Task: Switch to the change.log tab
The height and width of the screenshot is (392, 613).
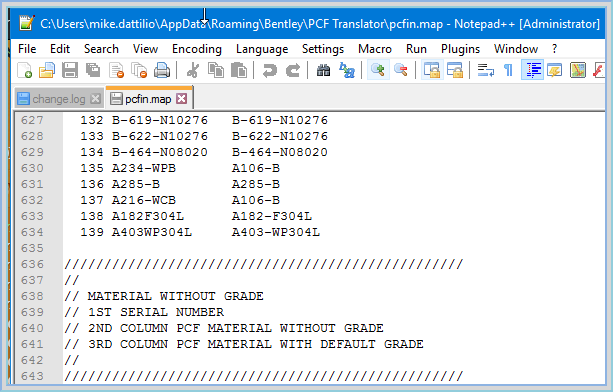Action: [x=59, y=99]
